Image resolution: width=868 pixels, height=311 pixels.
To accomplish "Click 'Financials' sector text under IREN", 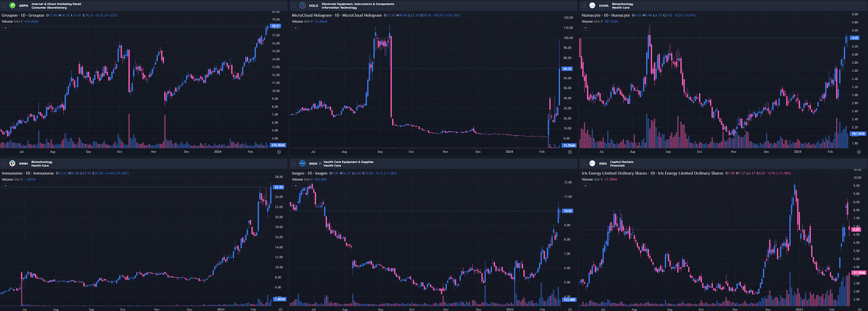I will pos(617,165).
